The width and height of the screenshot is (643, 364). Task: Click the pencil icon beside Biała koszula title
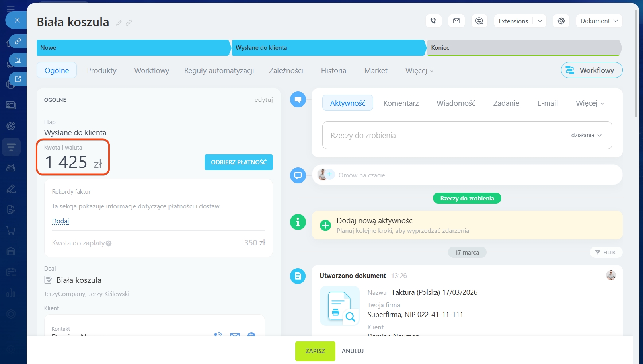point(119,23)
